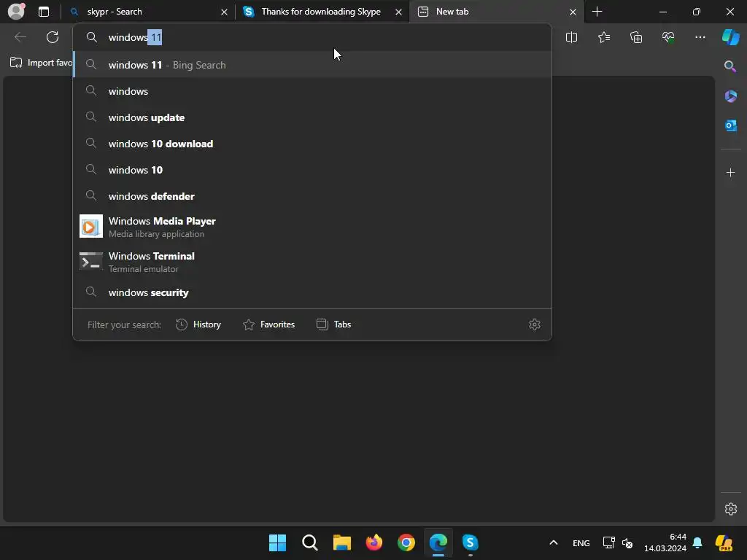Image resolution: width=747 pixels, height=560 pixels.
Task: Open the ENG language switcher
Action: coord(581,542)
